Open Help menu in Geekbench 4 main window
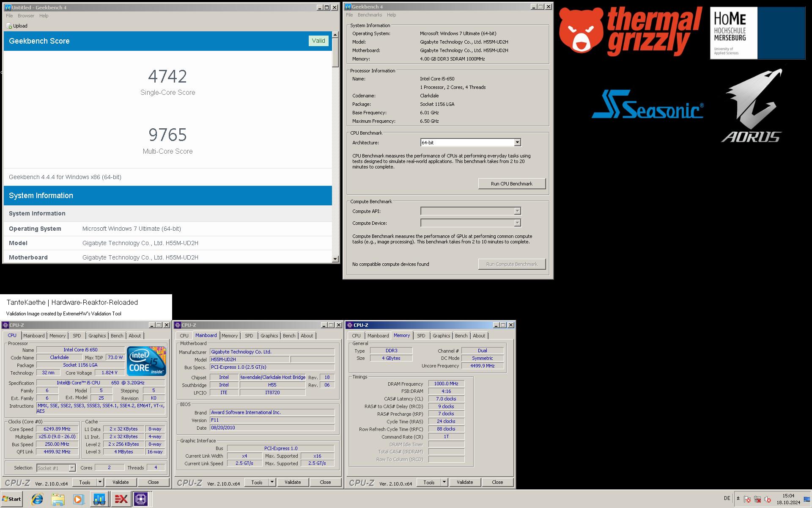 point(392,15)
